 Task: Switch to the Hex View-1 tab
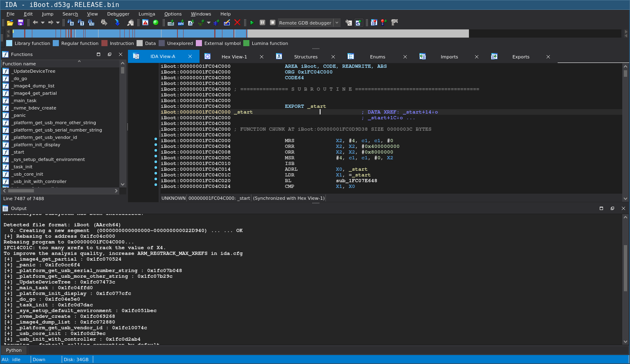pyautogui.click(x=234, y=57)
